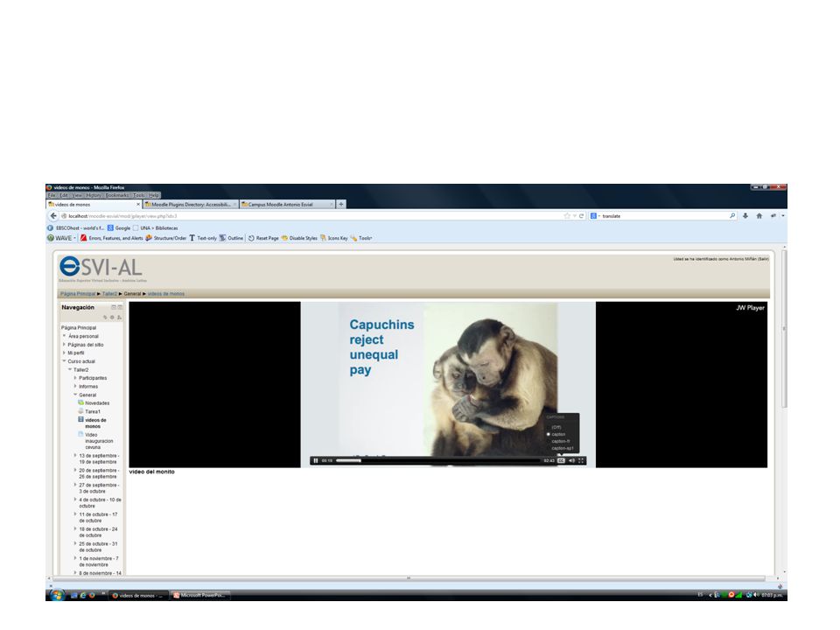Select the 'caption-sp1' subtitle track
Viewport: 840px width, 630px height.
tap(563, 448)
